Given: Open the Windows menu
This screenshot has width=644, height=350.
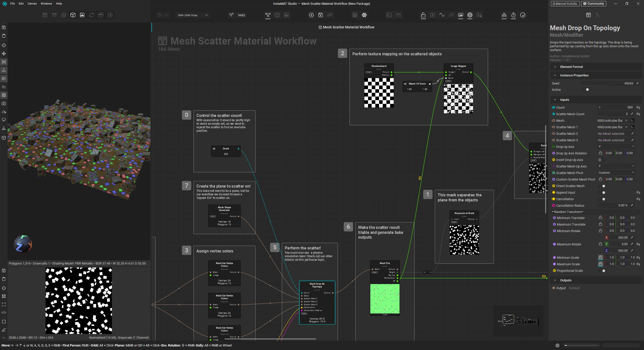Looking at the screenshot, I should click(46, 4).
